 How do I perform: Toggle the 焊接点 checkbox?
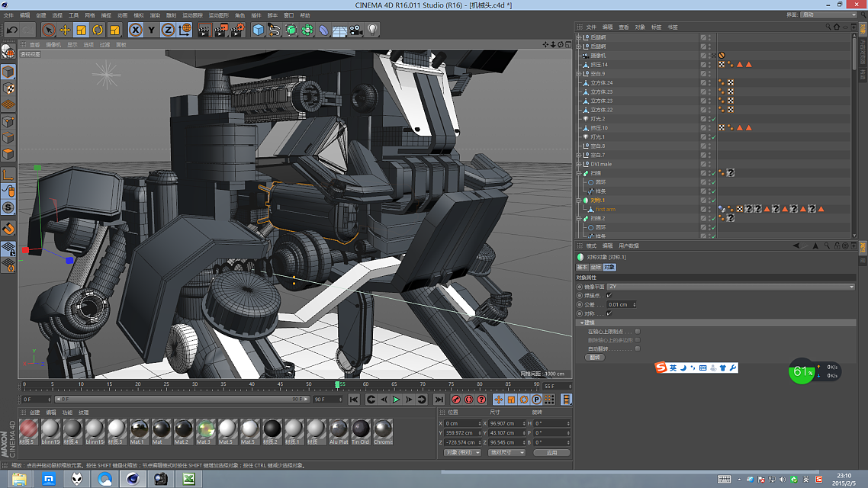[x=609, y=295]
